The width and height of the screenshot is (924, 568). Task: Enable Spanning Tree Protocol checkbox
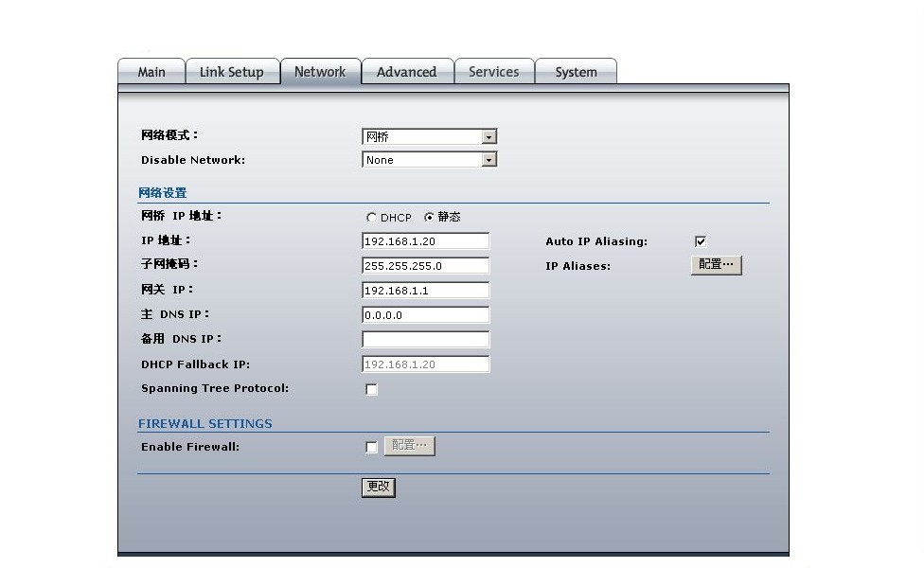(371, 389)
